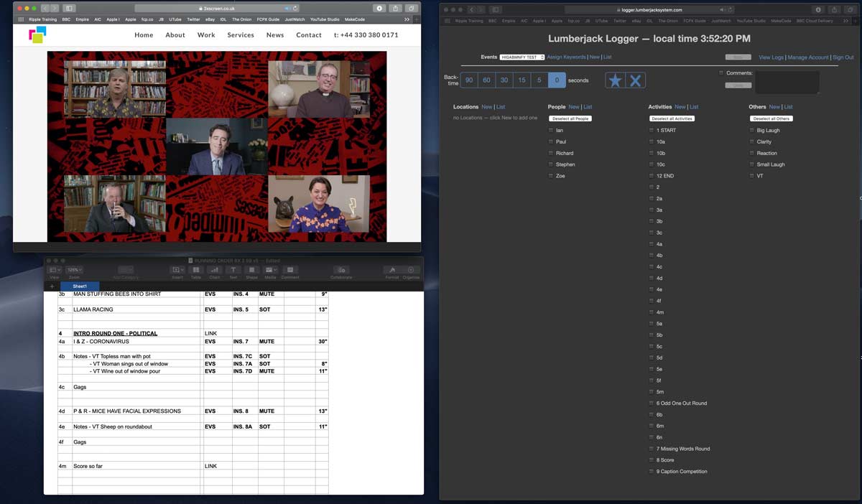Add a new sheet with plus button in Numbers
The width and height of the screenshot is (862, 504).
[52, 286]
